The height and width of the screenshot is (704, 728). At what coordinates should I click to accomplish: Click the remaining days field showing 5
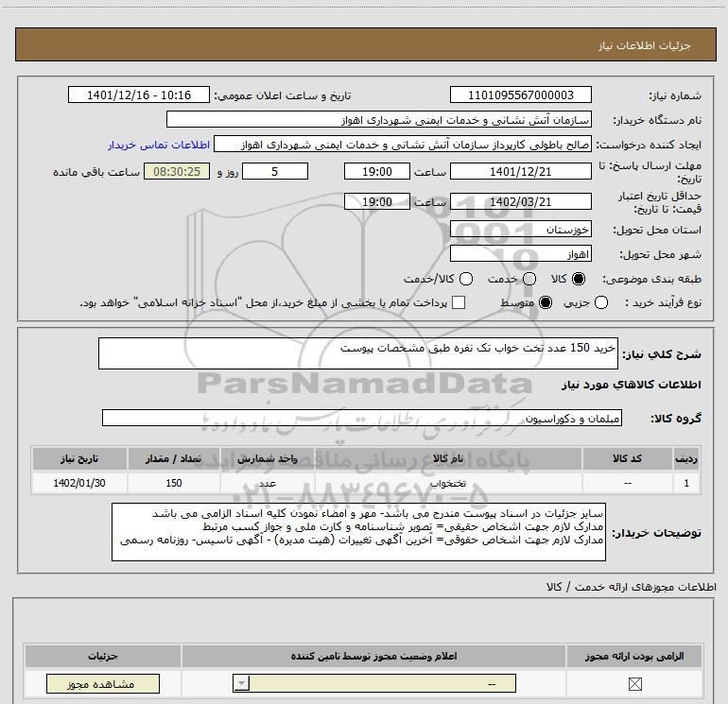pos(275,171)
